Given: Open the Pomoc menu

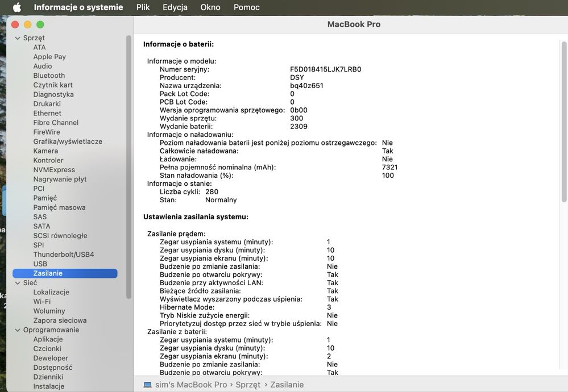Looking at the screenshot, I should click(246, 7).
